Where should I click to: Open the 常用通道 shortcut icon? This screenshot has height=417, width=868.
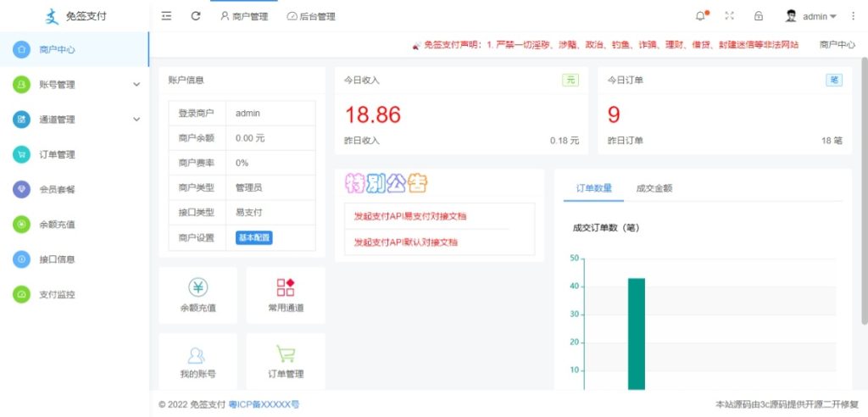pos(285,287)
